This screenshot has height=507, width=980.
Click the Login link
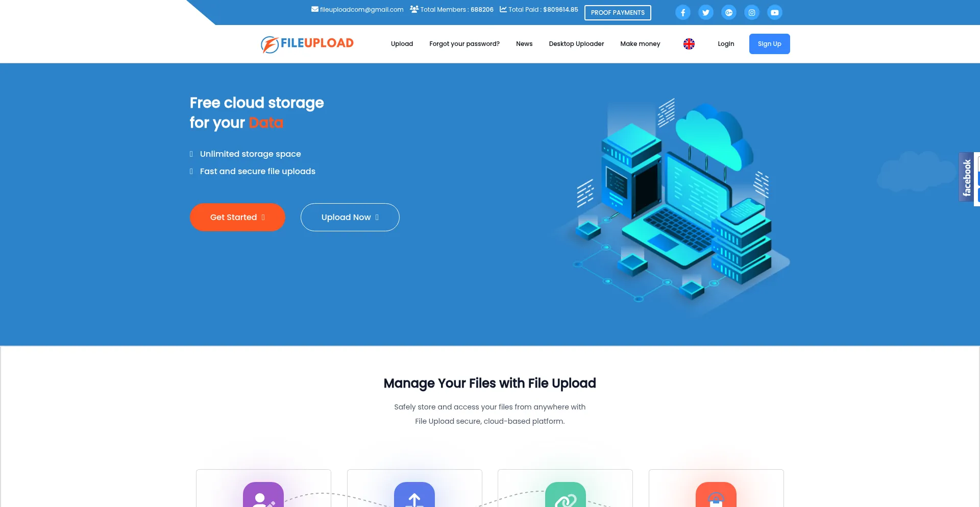[x=726, y=44]
